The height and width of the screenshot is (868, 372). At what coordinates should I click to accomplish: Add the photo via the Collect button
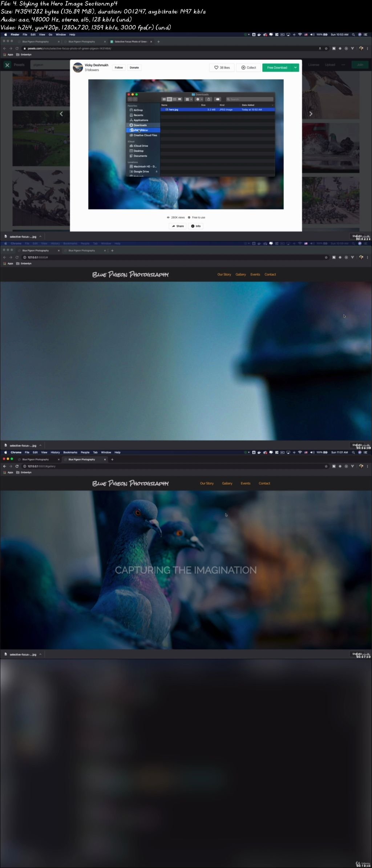248,68
